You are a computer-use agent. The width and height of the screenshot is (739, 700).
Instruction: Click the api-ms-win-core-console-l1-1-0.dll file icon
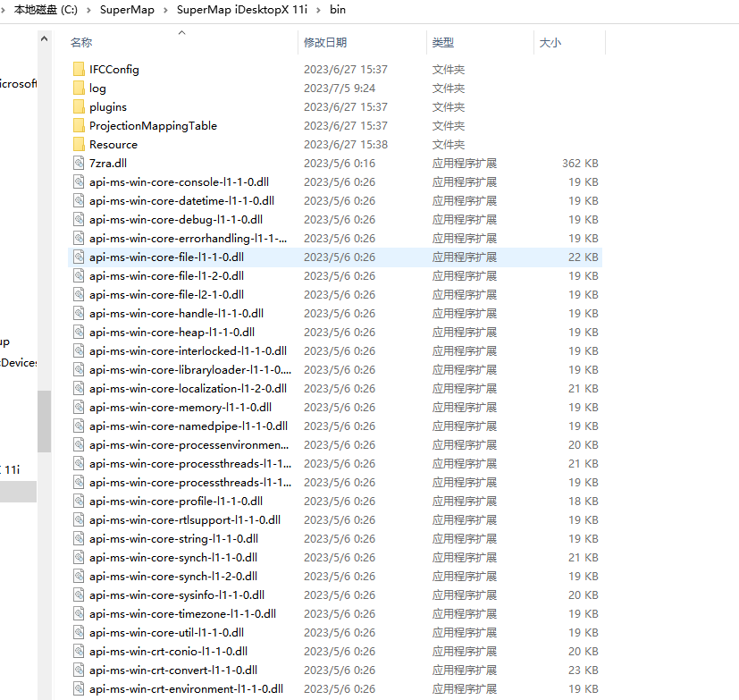pyautogui.click(x=79, y=182)
